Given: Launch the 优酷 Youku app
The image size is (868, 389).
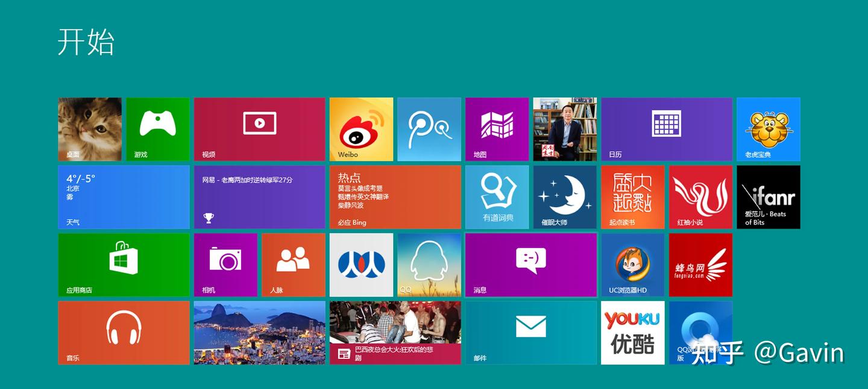Looking at the screenshot, I should click(x=632, y=332).
